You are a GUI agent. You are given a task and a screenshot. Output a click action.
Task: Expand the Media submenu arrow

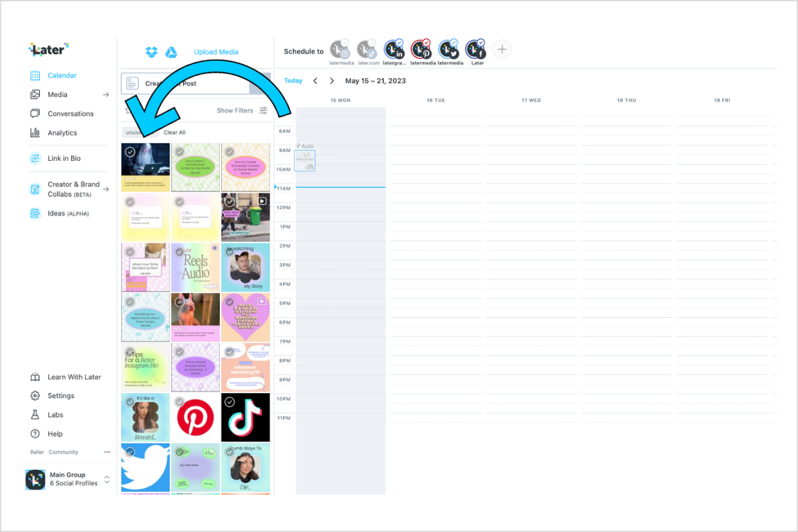pyautogui.click(x=106, y=94)
